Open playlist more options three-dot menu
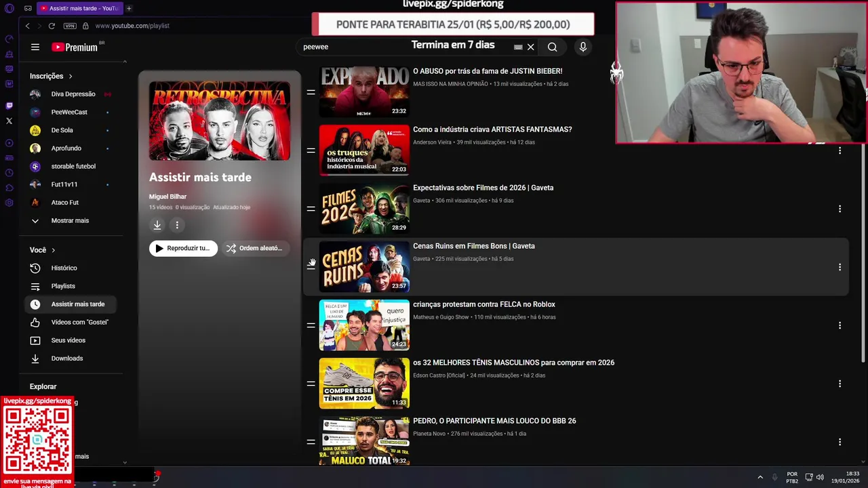Screen dimensions: 868x488 (177, 225)
